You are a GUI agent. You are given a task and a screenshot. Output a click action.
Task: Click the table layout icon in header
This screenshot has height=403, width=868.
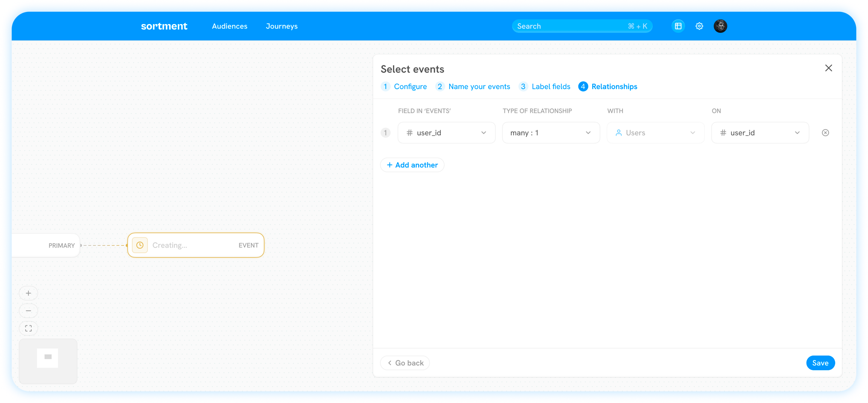678,26
